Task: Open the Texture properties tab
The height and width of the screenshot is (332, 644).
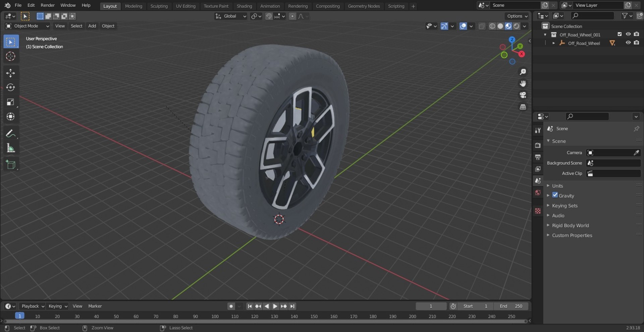Action: [x=538, y=211]
